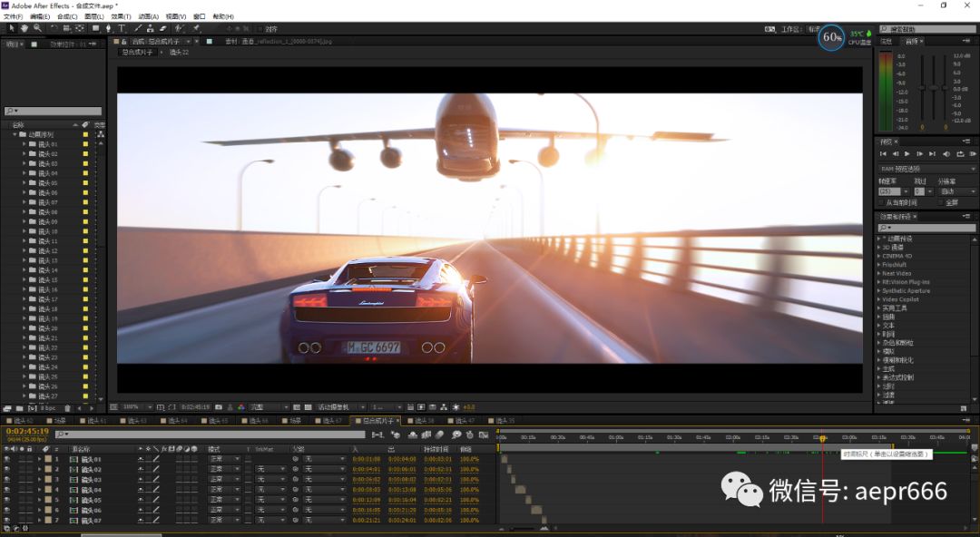The width and height of the screenshot is (980, 537).
Task: Click the play button in preview panel
Action: pyautogui.click(x=906, y=154)
